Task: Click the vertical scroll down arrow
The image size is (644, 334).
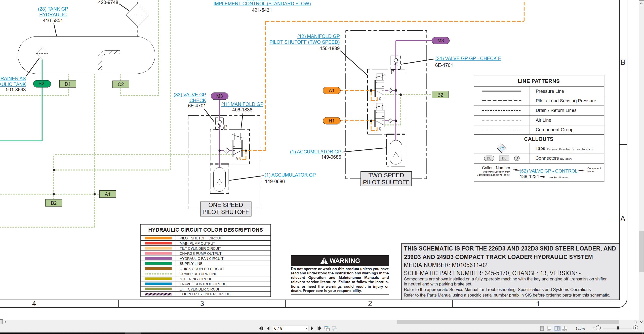Action: click(641, 322)
